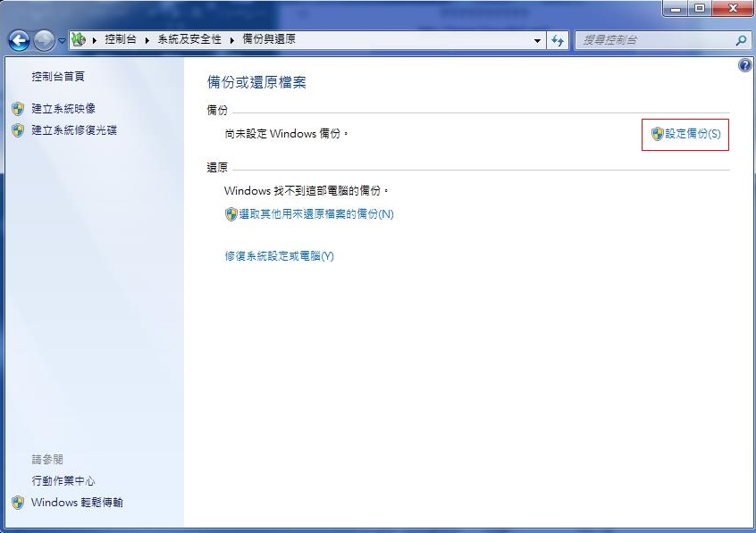Open the 建立系統映像 link
The image size is (756, 533).
tap(63, 109)
